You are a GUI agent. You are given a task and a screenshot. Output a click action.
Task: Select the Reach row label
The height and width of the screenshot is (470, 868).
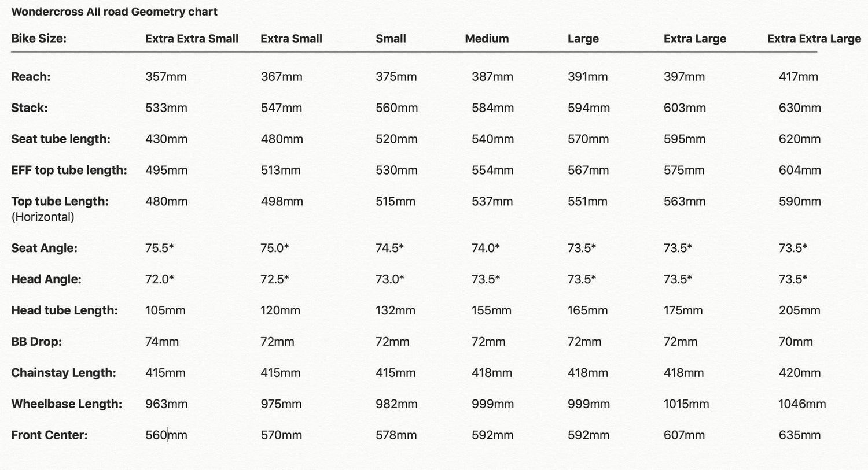(x=31, y=77)
